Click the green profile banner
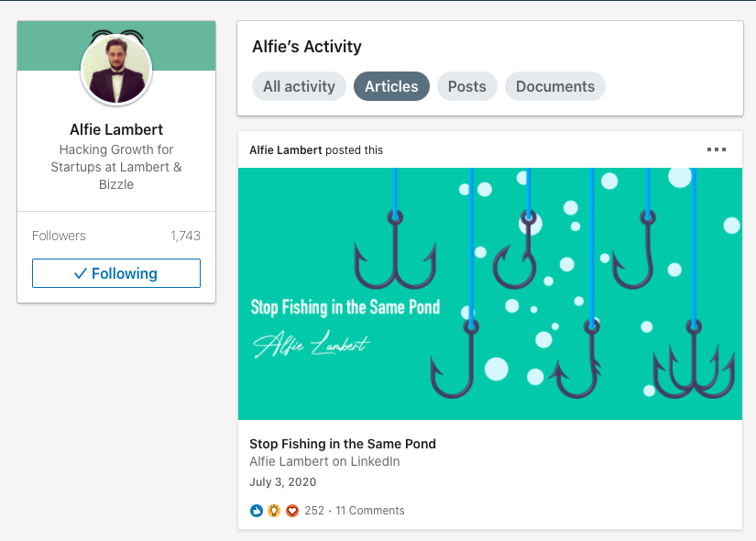The width and height of the screenshot is (756, 541). (183, 46)
